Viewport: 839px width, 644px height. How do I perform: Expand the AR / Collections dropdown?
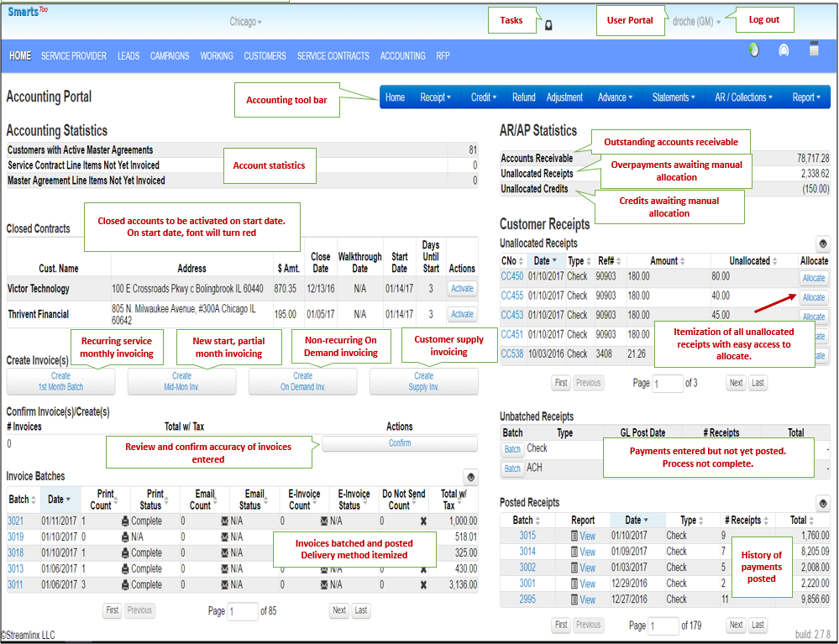coord(744,97)
